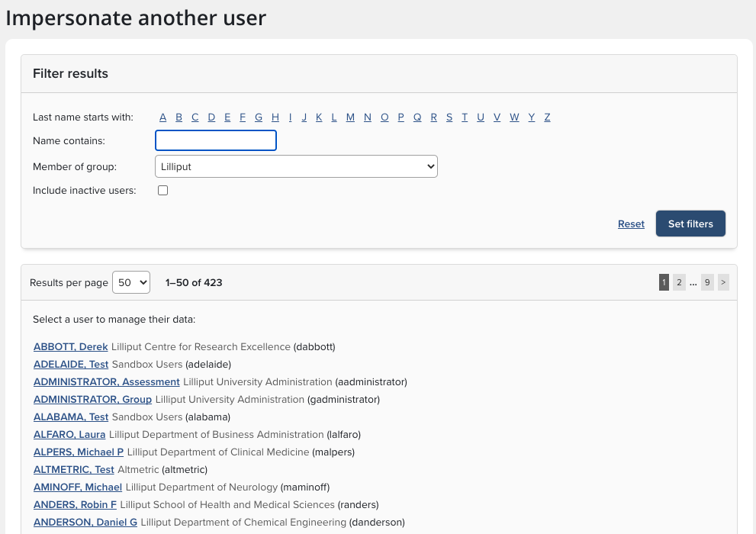Screen dimensions: 756x534
Task: Click the Reset link
Action: 631,224
